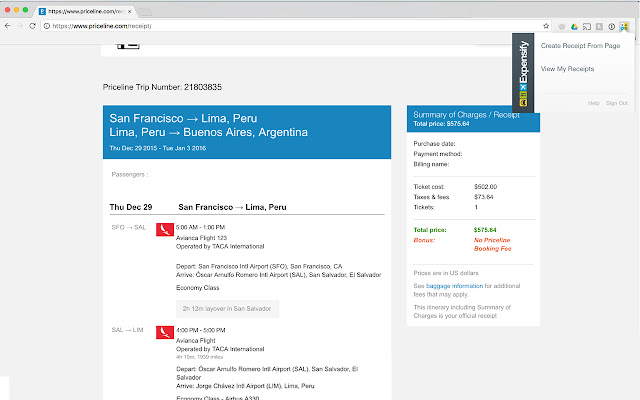The image size is (640, 400).
Task: Choose View My Receipts
Action: (567, 69)
